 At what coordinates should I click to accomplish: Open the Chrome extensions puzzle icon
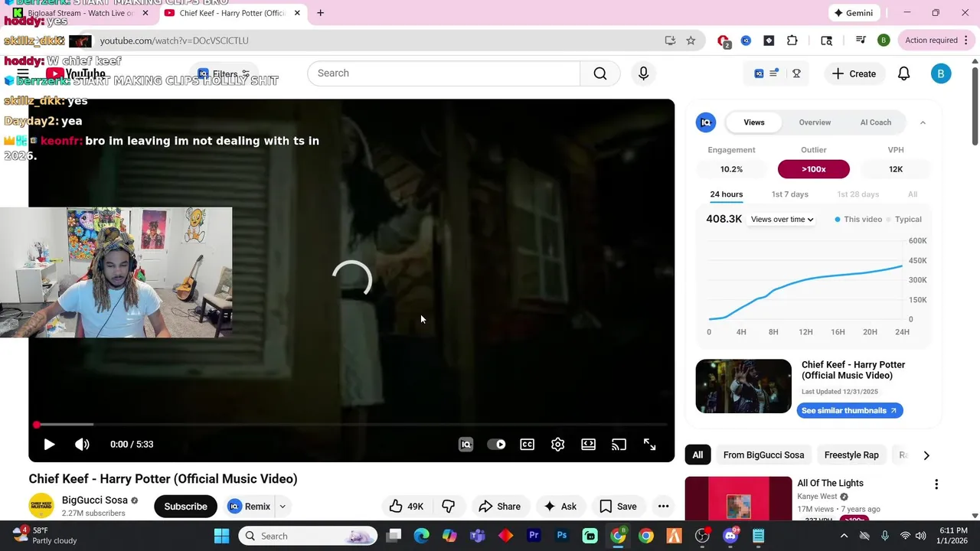click(x=792, y=41)
